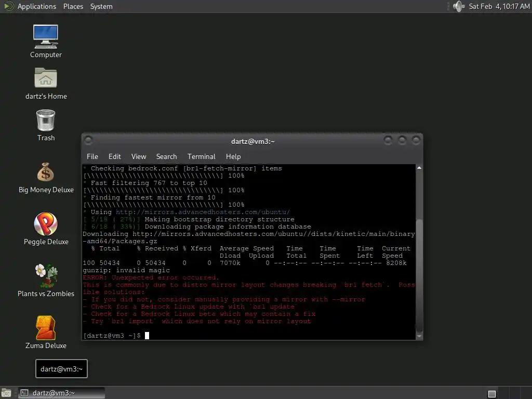Click the show desktop icon in bottom panel
532x399 pixels.
(x=6, y=393)
